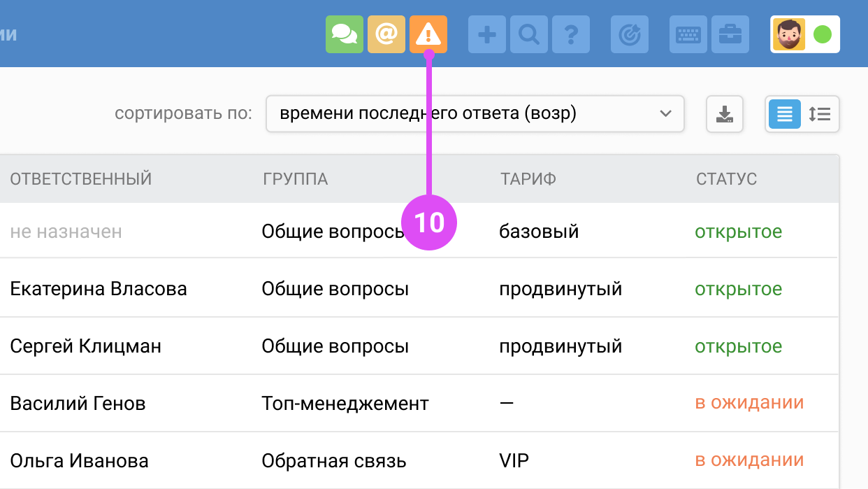Open the сортировать по dropdown
The height and width of the screenshot is (489, 868).
pos(475,114)
